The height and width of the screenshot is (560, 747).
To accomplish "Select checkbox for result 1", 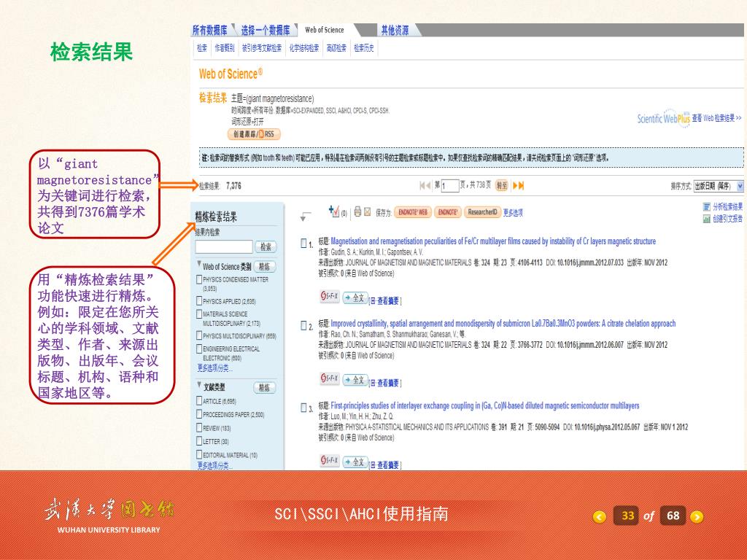I will 303,244.
